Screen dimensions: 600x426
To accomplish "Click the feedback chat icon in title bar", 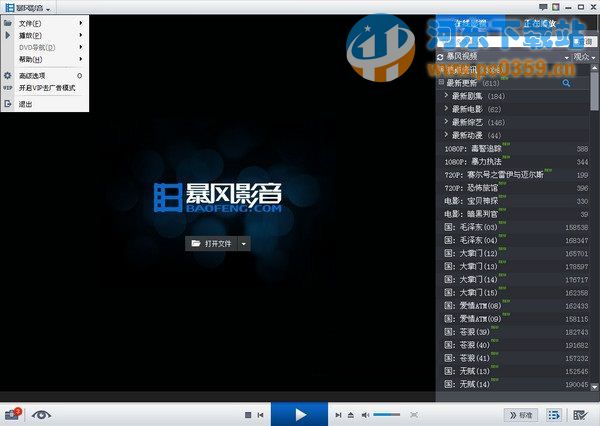I will click(543, 7).
